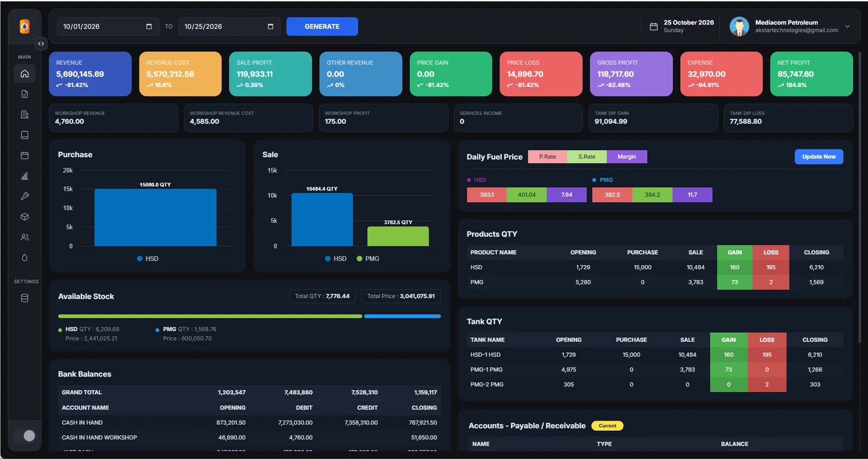Image resolution: width=868 pixels, height=459 pixels.
Task: Open calendar picker in the 10/01/2026 field
Action: coord(149,27)
